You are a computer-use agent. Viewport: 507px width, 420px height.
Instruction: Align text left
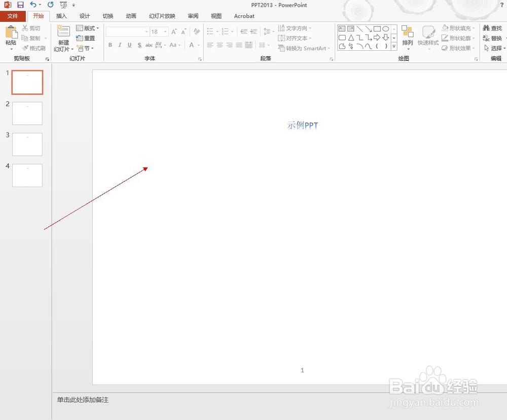click(210, 45)
